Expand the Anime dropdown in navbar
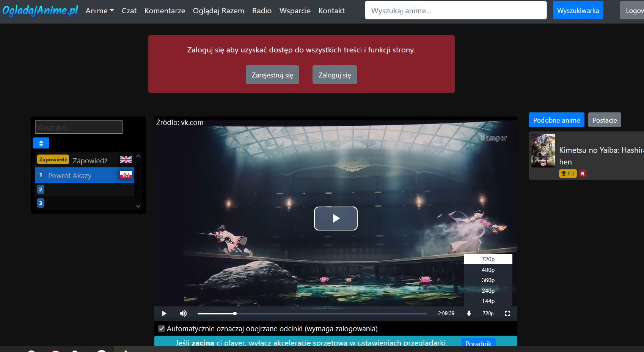644x352 pixels. point(99,11)
